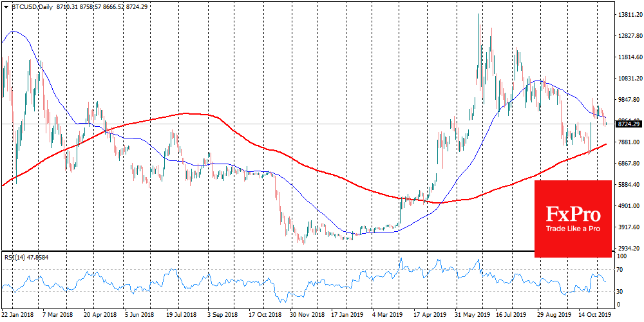Click the RSI 30 level label
The height and width of the screenshot is (322, 644).
pos(621,291)
